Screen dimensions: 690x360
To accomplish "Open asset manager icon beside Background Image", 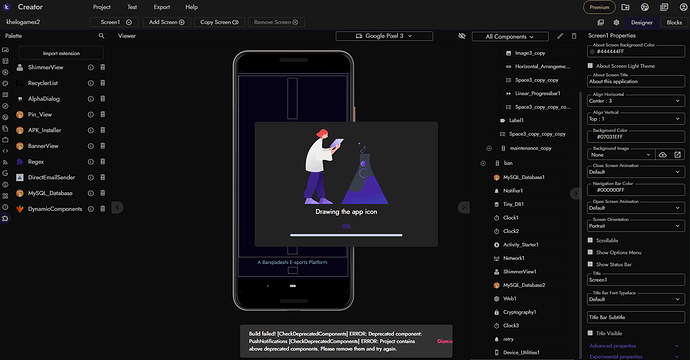I will click(x=678, y=154).
